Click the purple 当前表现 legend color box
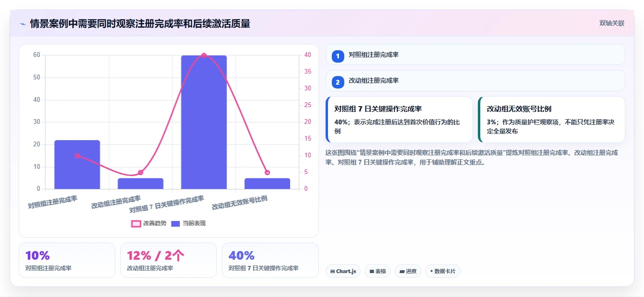Viewport: 644px width, 297px height. 176,223
